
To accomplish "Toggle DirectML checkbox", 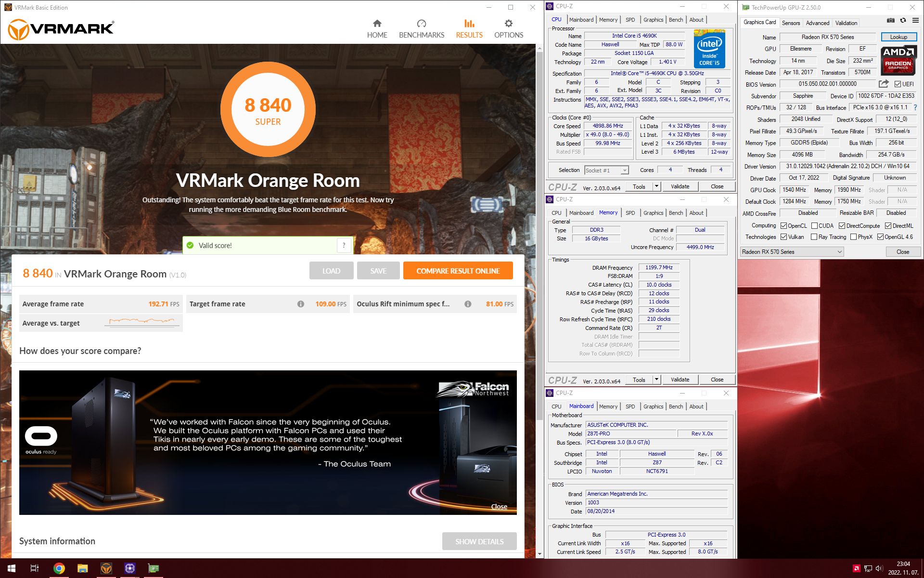I will click(888, 226).
